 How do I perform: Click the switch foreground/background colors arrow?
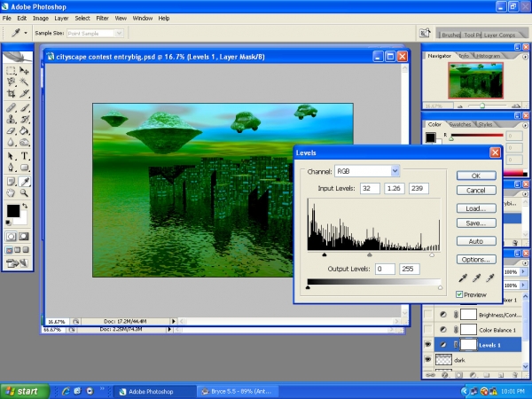[x=25, y=206]
